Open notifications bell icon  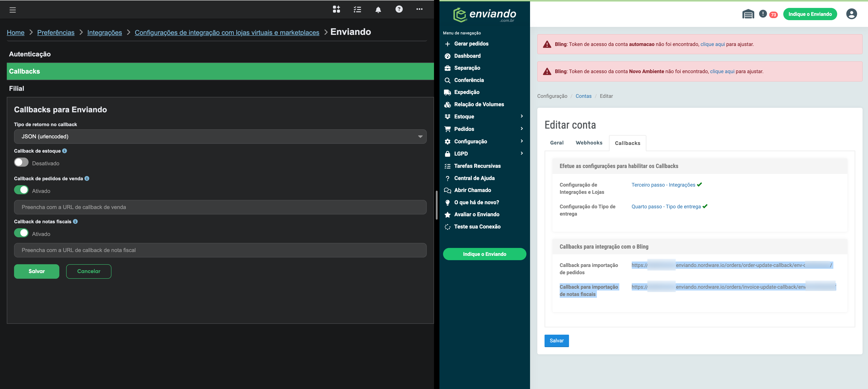378,10
